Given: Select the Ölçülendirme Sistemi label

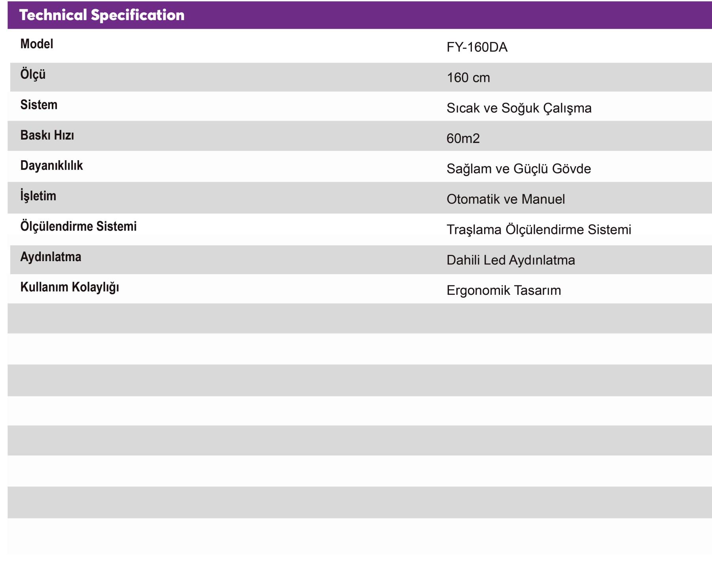Looking at the screenshot, I should [78, 226].
